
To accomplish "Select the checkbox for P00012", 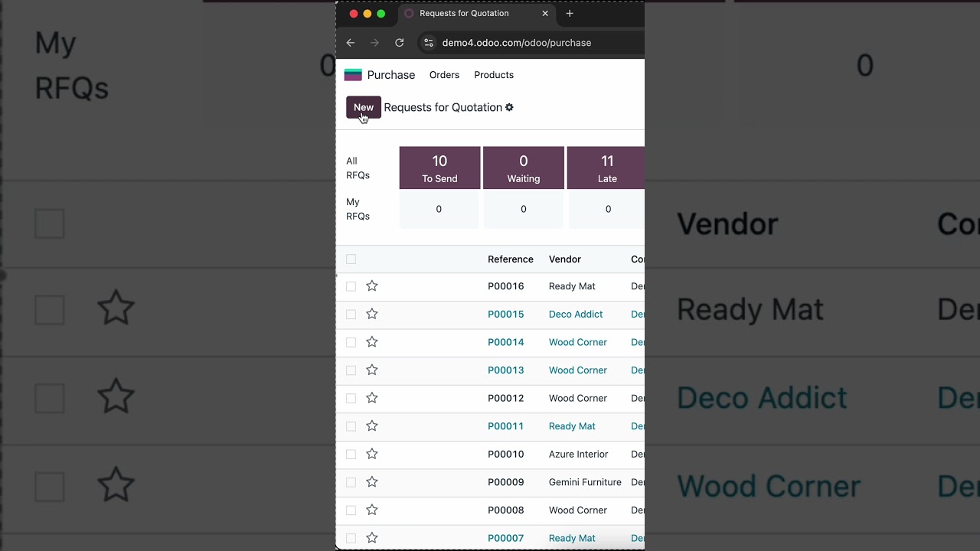I will (351, 398).
